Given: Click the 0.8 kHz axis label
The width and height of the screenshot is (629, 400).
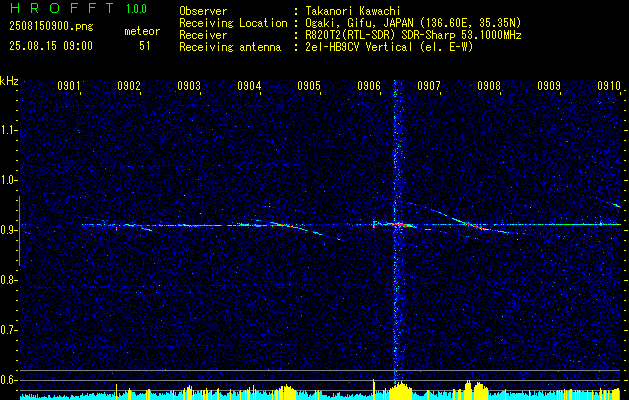Looking at the screenshot, I should (x=8, y=280).
